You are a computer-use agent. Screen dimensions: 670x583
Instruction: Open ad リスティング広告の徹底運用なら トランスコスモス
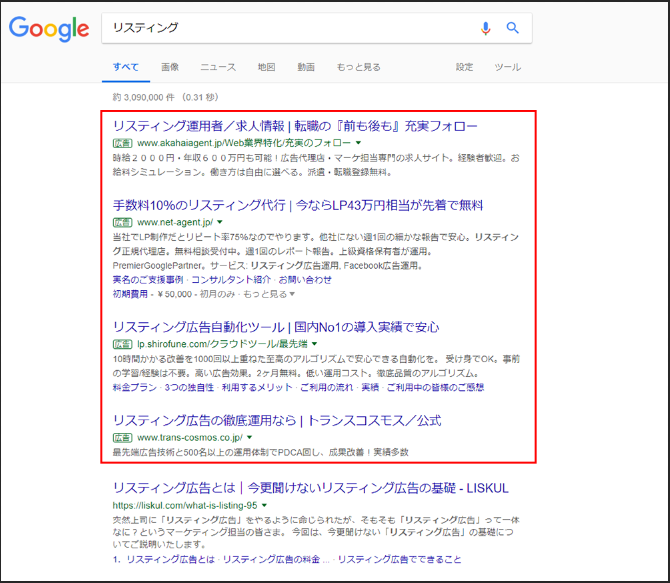tap(277, 421)
